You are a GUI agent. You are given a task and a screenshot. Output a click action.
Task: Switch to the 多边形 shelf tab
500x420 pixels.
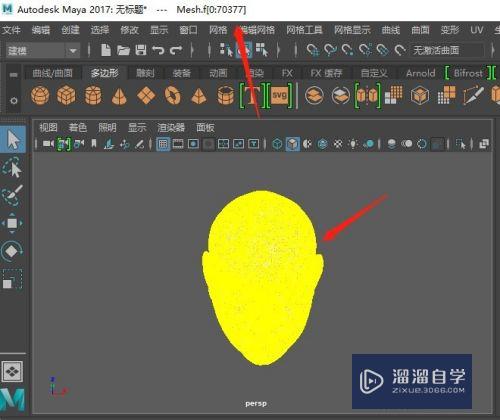click(x=105, y=73)
